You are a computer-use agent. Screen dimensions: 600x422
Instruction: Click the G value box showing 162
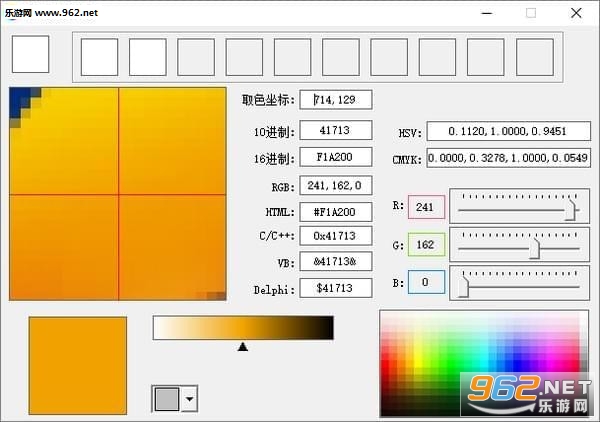(x=426, y=244)
